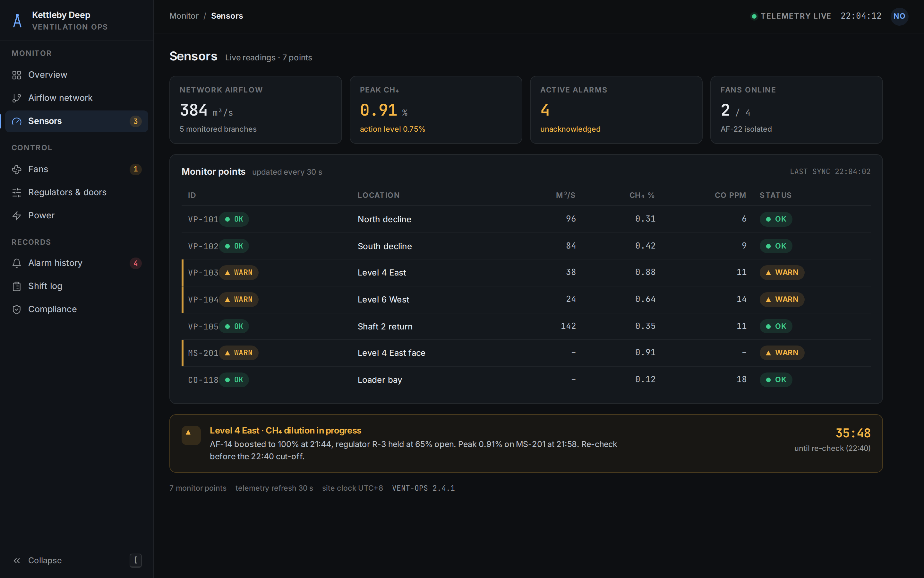Click the Fans Online card
This screenshot has width=924, height=578.
coord(796,110)
